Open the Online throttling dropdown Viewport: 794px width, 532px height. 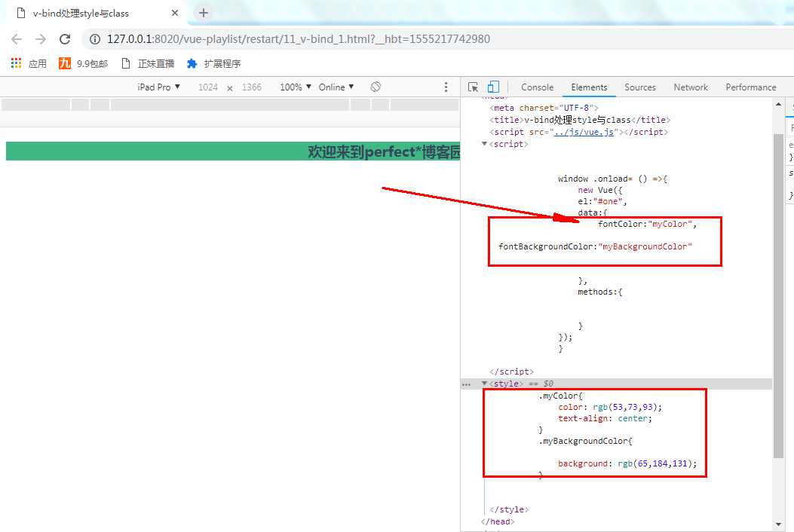click(336, 87)
